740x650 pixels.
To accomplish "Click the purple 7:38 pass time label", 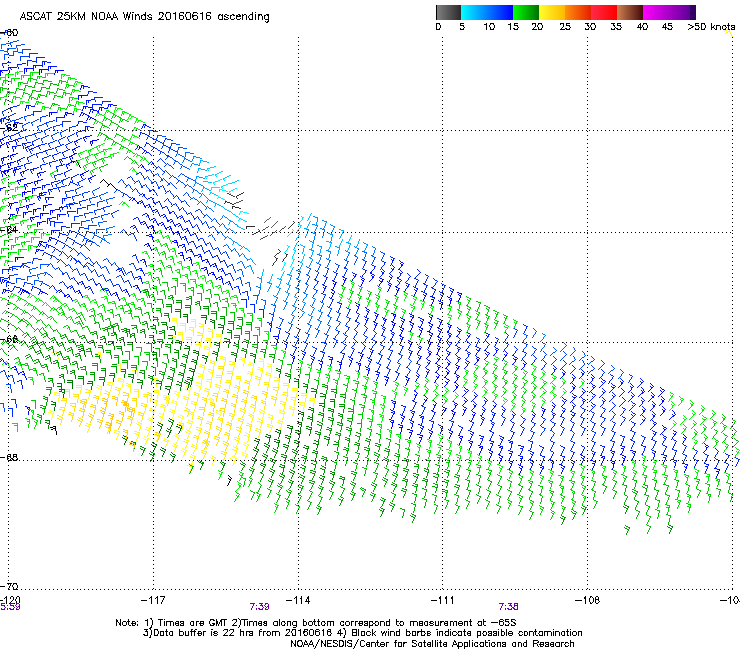I will coord(508,607).
